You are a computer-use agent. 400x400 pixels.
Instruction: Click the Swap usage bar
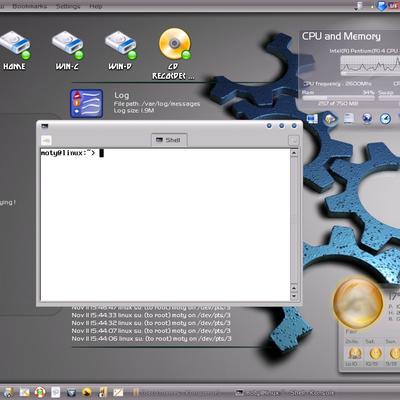point(389,98)
